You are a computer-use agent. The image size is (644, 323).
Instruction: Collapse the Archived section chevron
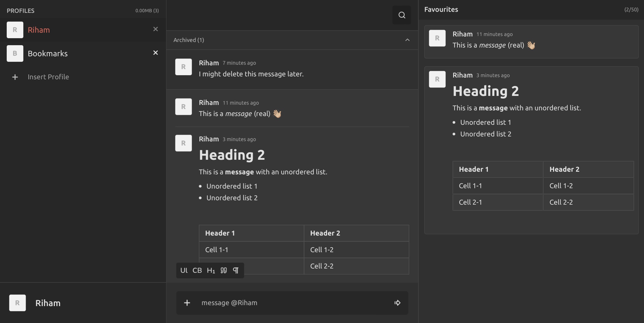(407, 40)
